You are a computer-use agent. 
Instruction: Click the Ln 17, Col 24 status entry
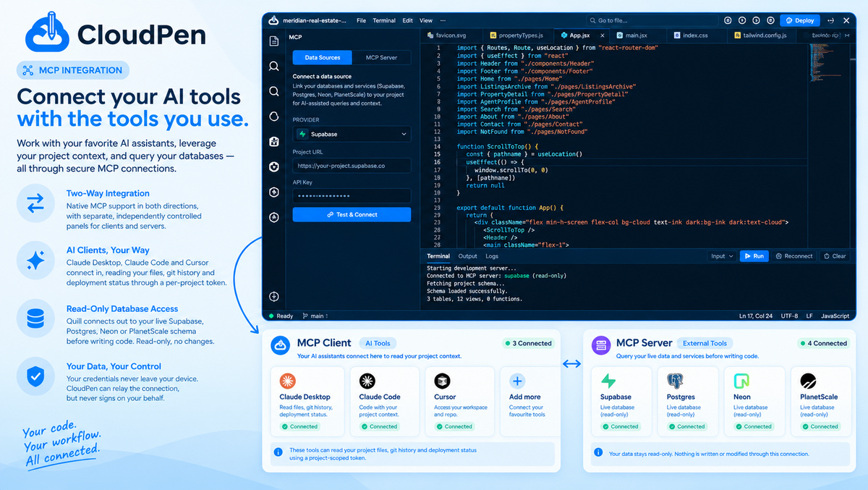(756, 316)
